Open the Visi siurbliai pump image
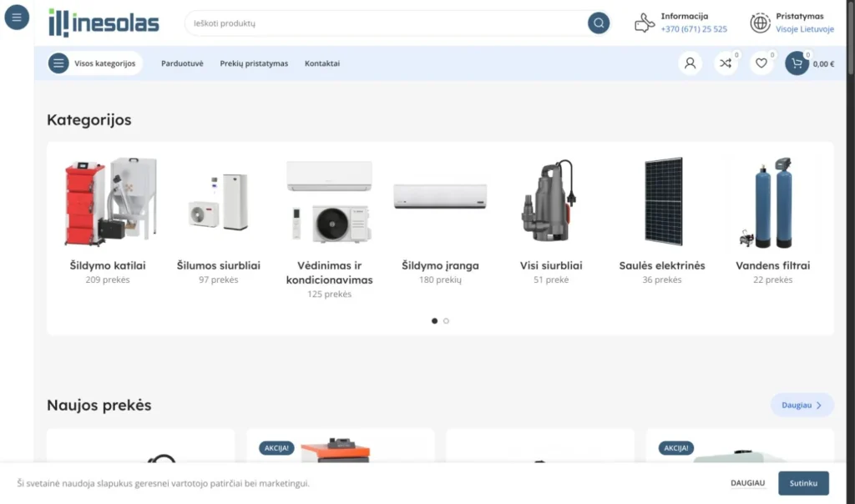The height and width of the screenshot is (504, 855). pos(551,202)
